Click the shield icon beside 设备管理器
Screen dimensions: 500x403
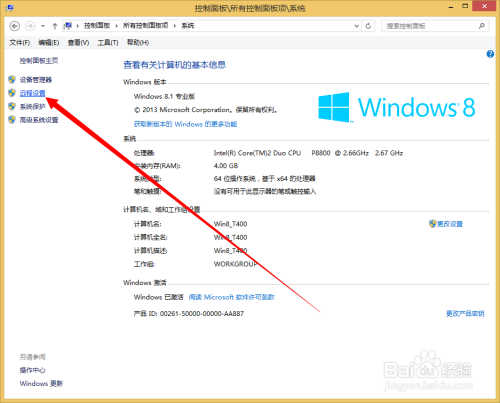[x=12, y=79]
